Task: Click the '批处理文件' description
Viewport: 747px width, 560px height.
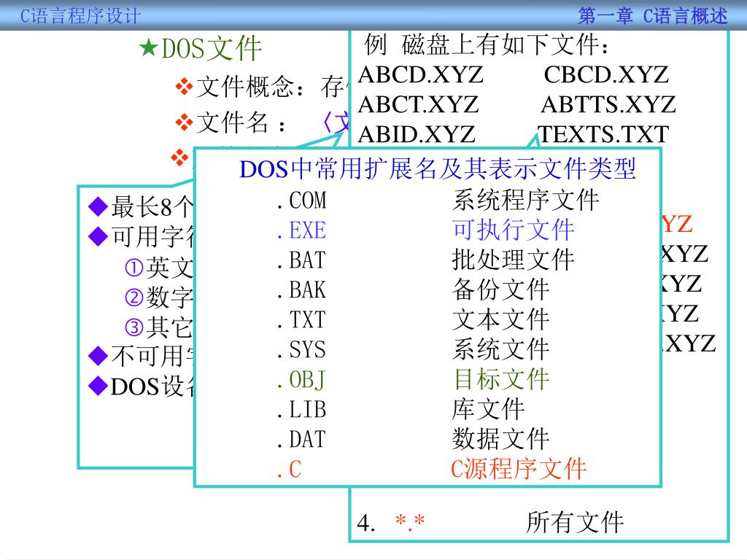Action: click(513, 260)
